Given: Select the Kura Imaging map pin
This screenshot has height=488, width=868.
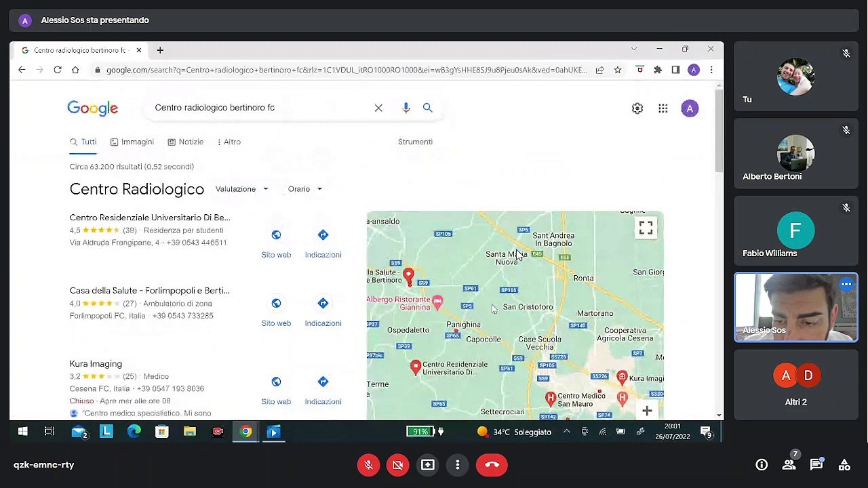Looking at the screenshot, I should (x=622, y=377).
